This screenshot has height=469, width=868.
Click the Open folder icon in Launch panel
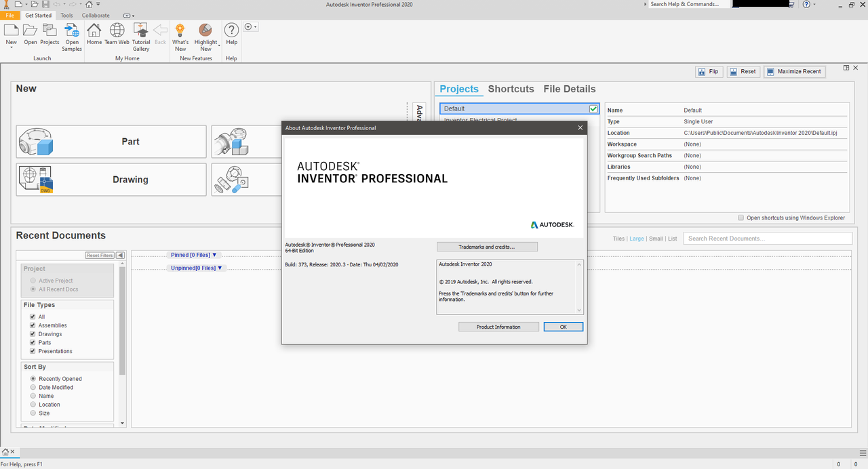coord(30,30)
